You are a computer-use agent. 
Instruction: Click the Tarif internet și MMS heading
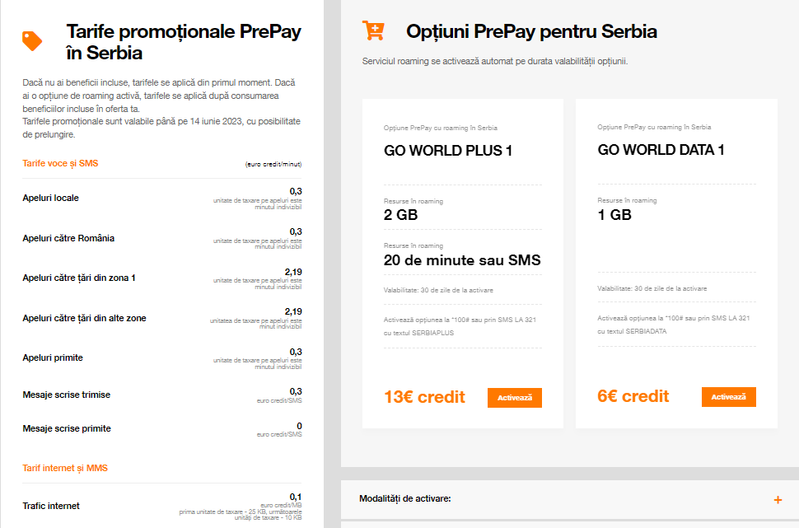67,467
